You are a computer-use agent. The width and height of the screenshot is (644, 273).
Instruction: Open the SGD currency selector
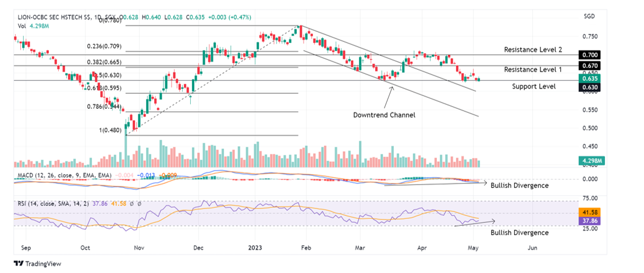(x=589, y=17)
